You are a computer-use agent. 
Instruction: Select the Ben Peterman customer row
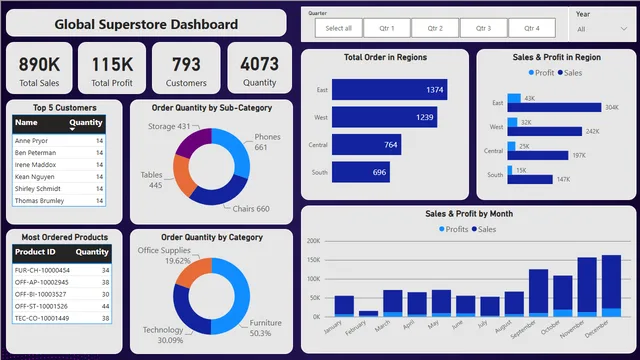point(59,153)
